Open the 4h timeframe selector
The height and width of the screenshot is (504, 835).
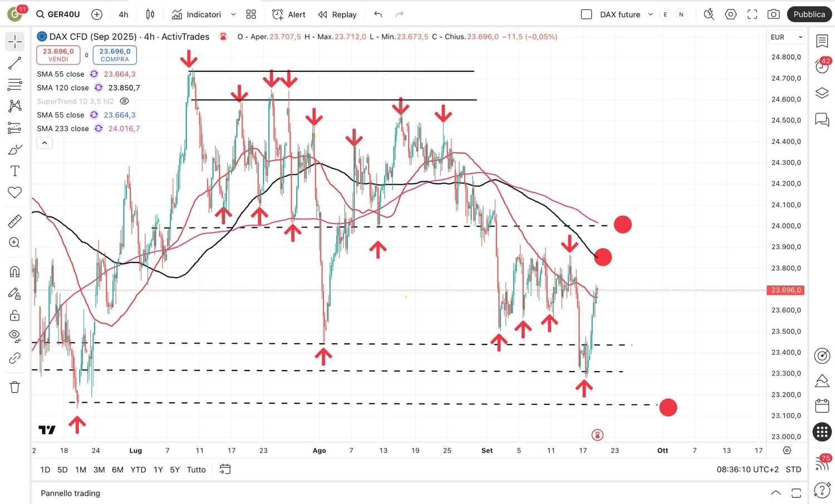(x=124, y=14)
